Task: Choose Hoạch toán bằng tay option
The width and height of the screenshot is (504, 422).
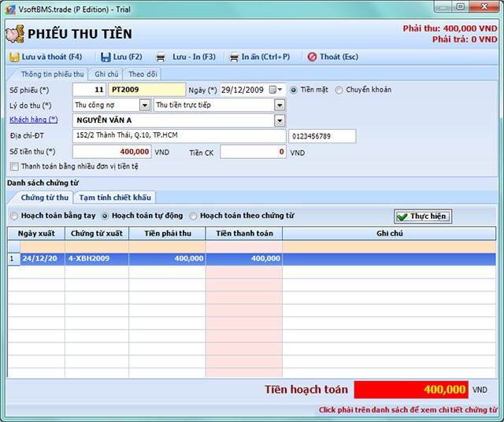Action: point(14,216)
